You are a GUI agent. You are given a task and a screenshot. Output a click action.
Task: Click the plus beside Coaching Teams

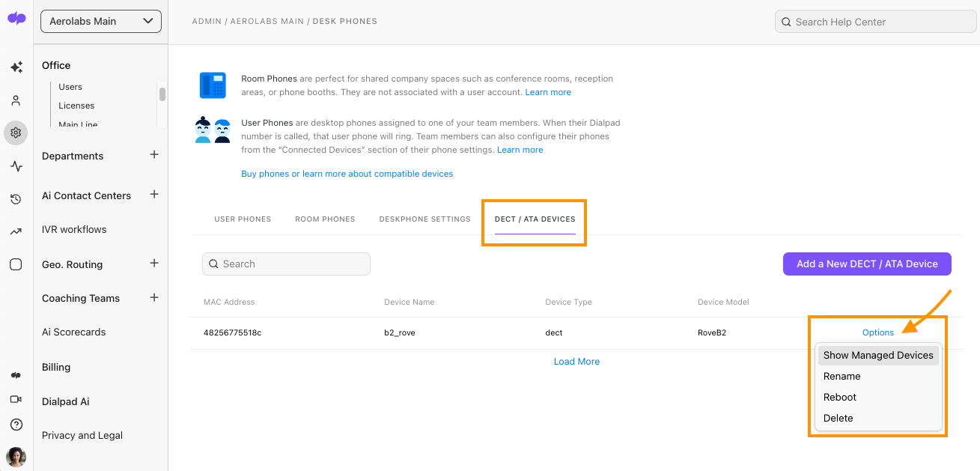pos(154,297)
